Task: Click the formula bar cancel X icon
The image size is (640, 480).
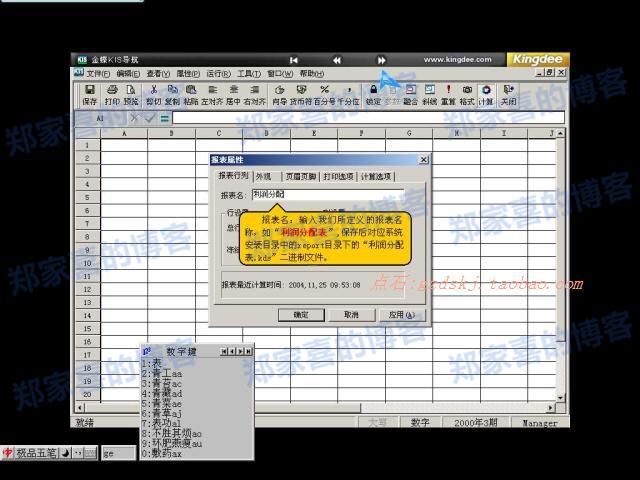Action: [134, 118]
